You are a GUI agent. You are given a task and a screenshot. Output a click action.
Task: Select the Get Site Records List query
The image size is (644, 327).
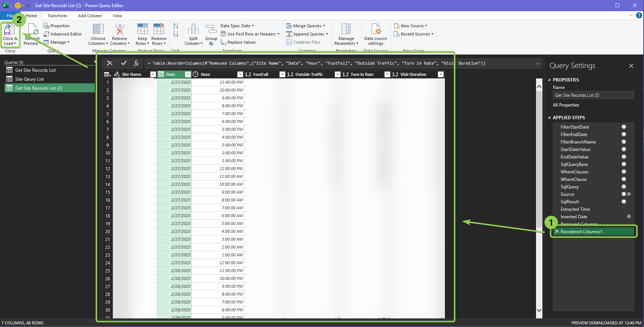49,70
